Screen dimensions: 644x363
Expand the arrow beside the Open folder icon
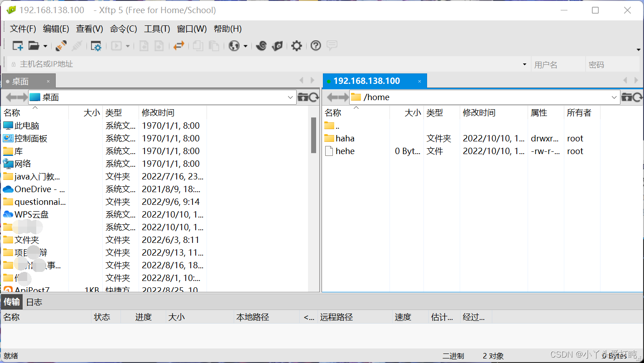pos(45,46)
